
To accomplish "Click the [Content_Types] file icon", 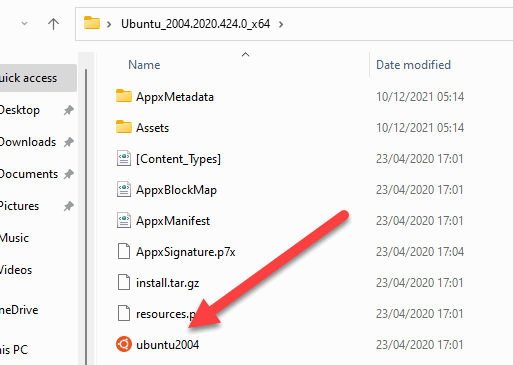I will pos(124,158).
